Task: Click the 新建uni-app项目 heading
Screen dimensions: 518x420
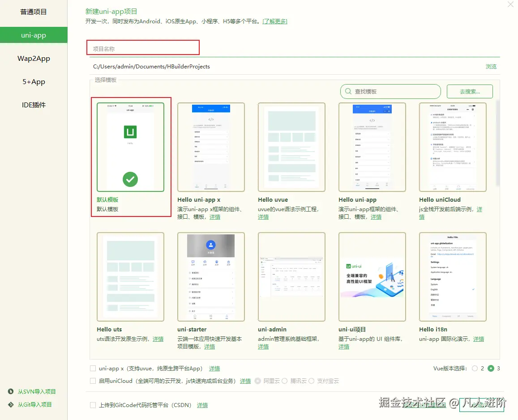Action: 111,11
